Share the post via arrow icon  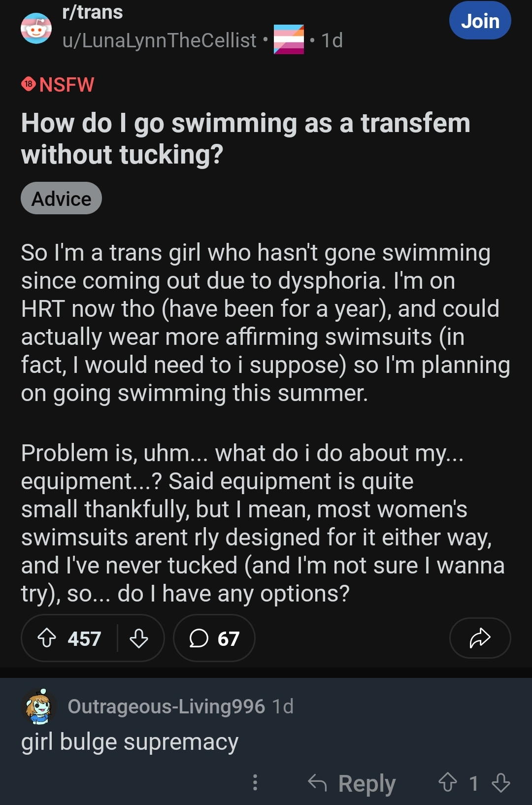pyautogui.click(x=480, y=638)
